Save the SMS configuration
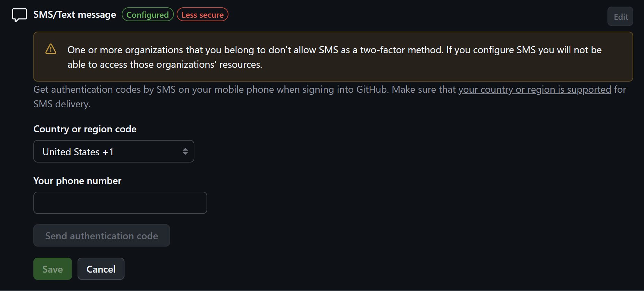 pos(52,269)
